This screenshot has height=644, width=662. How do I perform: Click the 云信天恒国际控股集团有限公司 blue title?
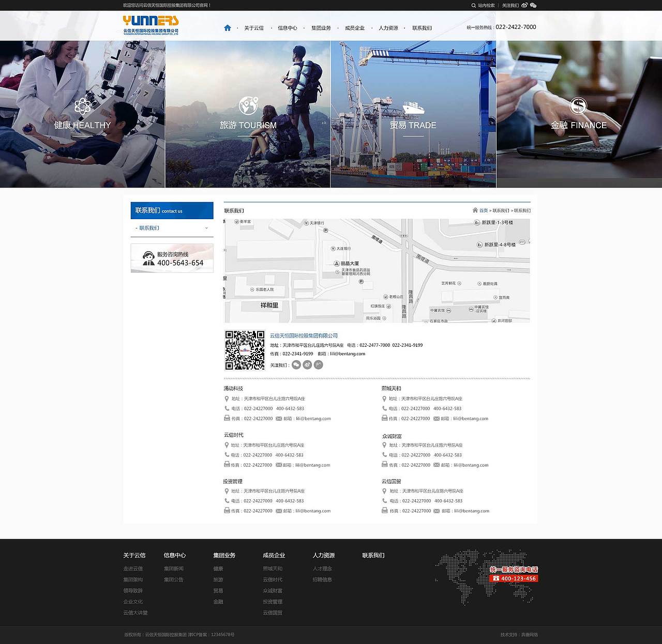tap(304, 335)
